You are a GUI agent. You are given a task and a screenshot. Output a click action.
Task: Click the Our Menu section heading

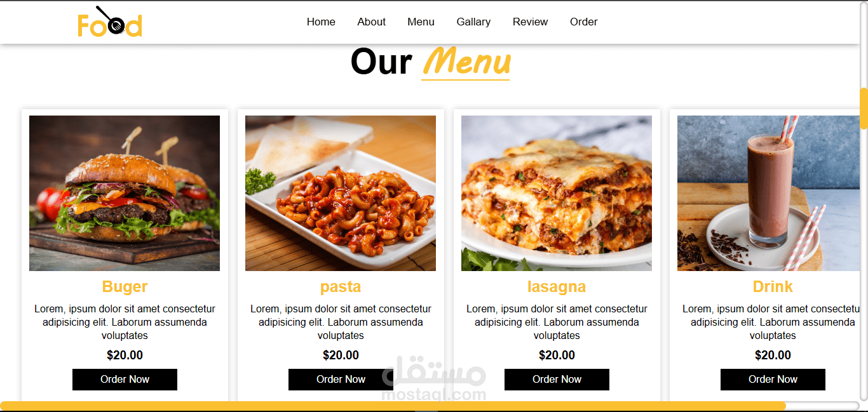tap(430, 62)
